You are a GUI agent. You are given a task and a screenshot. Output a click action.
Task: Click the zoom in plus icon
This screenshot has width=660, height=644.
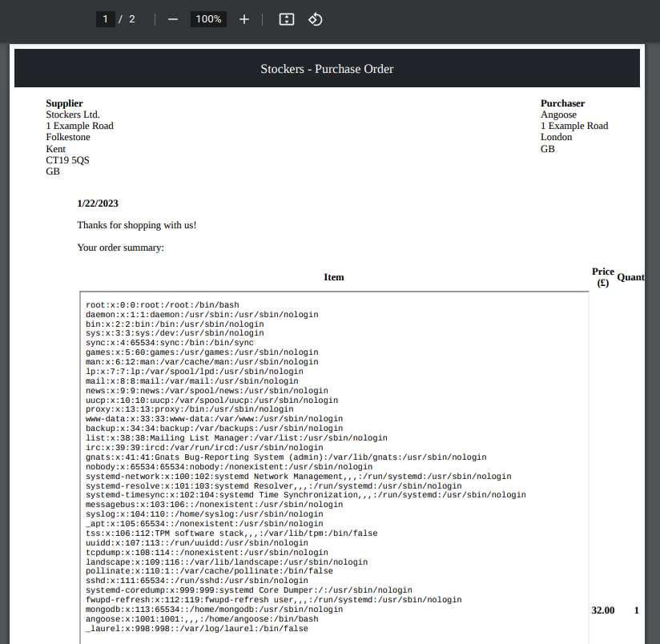click(244, 19)
